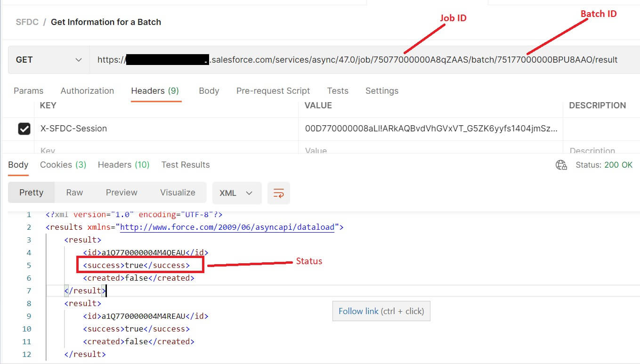
Task: Select the Raw response view
Action: (74, 192)
